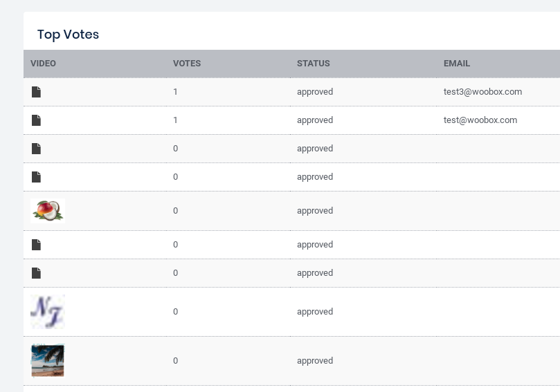Click the vote count in NJ logo row
Image resolution: width=560 pixels, height=392 pixels.
click(x=176, y=312)
